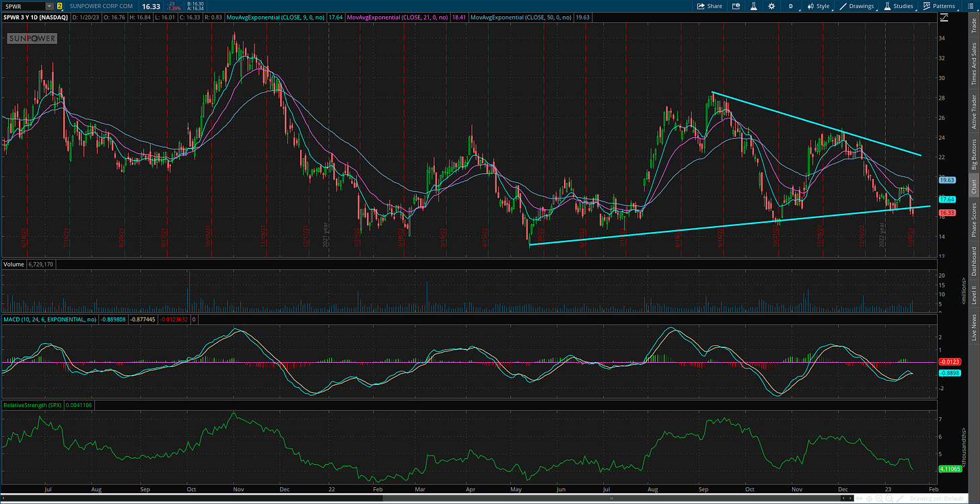980x504 pixels.
Task: Click the MACD (10, 24, 6, EXPONENTIAL) label
Action: pos(50,318)
